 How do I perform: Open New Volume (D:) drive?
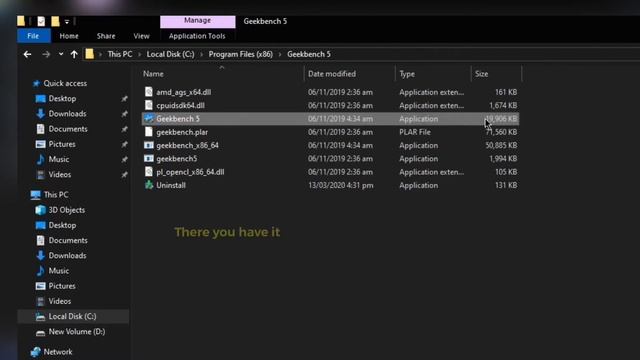76,331
